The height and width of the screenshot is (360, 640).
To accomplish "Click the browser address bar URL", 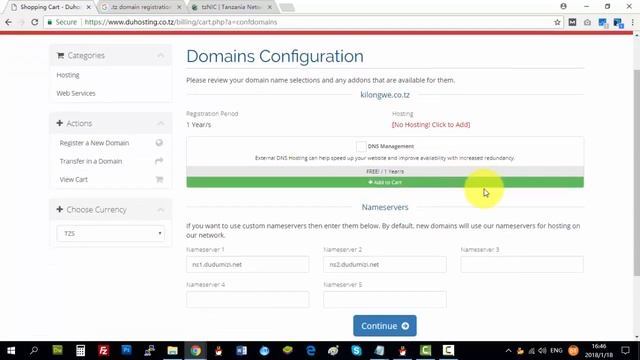I will [x=181, y=22].
